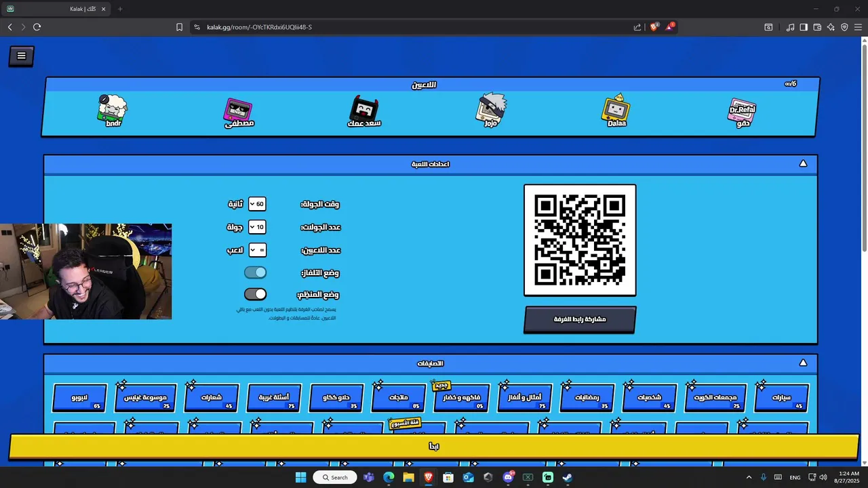Screen dimensions: 868x488
Task: Click the microphone icon in system tray
Action: tap(764, 477)
